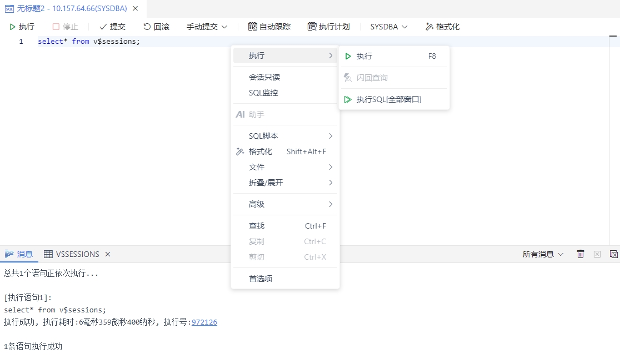The width and height of the screenshot is (620, 364).
Task: Click the Stop square icon in toolbar
Action: [56, 27]
